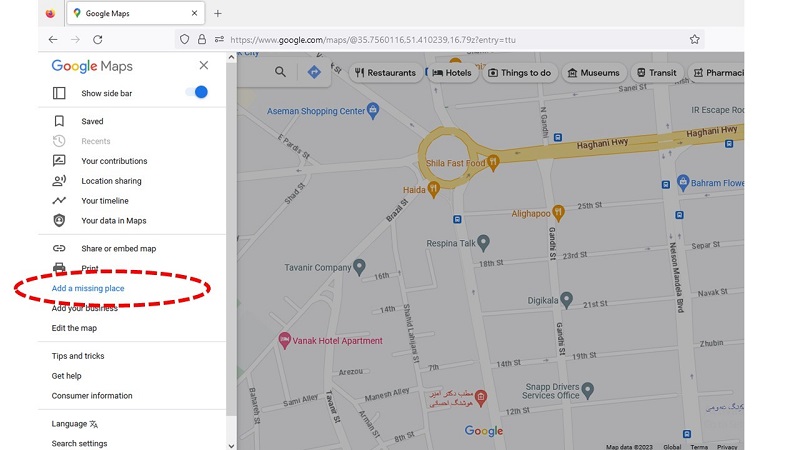Click the browser forward arrow
The image size is (800, 450).
75,39
